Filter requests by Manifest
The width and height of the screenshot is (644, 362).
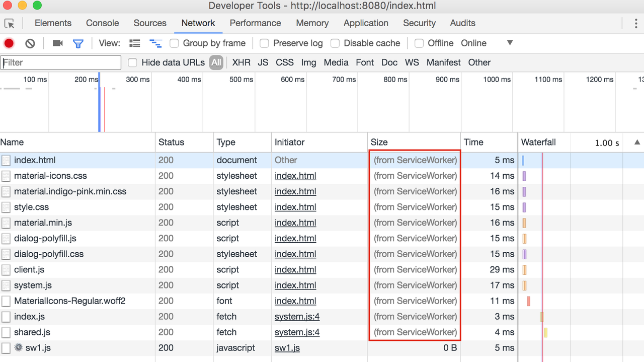[x=444, y=62]
